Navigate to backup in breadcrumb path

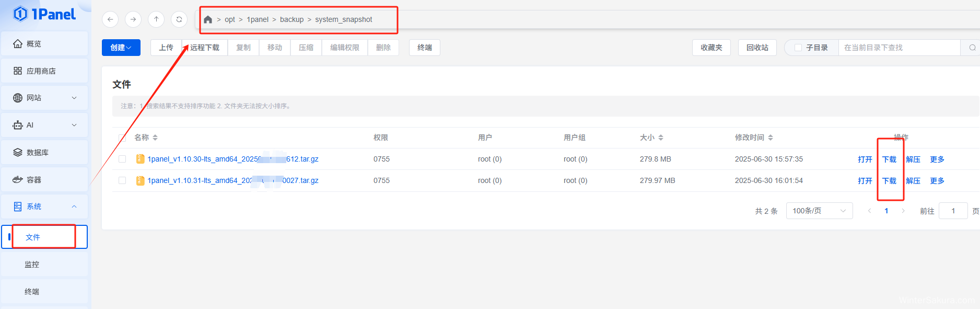click(x=291, y=19)
